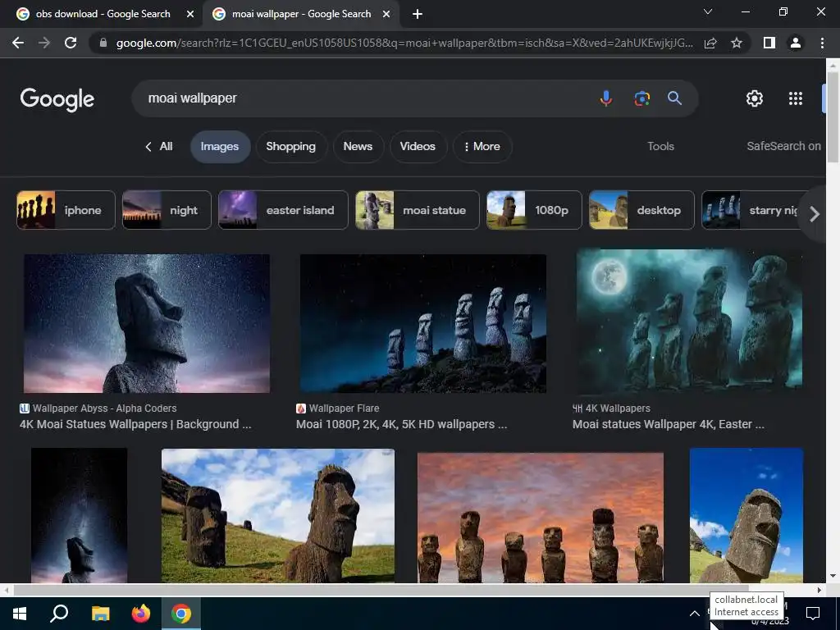
Task: Open the sunset moai row thumbnail
Action: coord(541,518)
